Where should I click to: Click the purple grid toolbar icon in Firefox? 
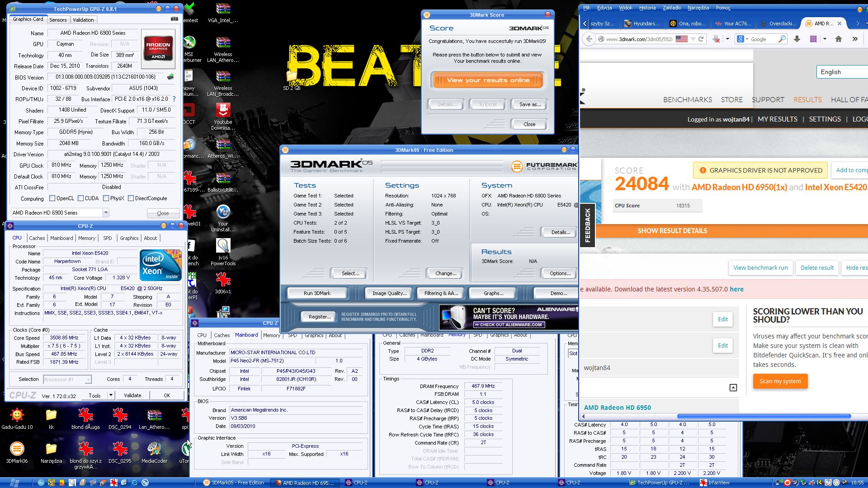[x=813, y=39]
